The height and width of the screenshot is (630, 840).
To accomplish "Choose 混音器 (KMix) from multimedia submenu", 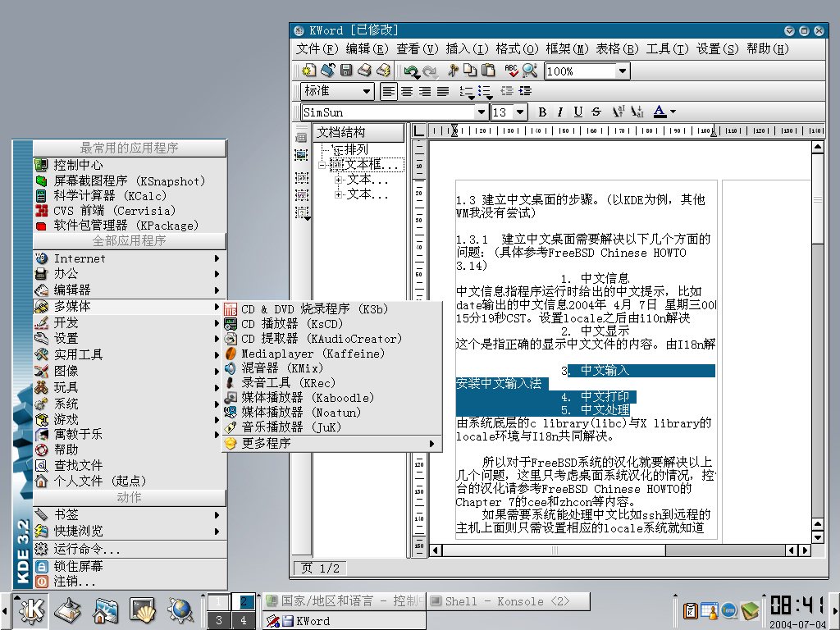I will (x=332, y=368).
